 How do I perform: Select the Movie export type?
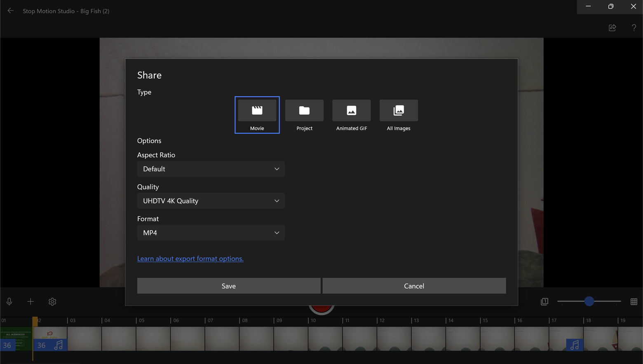coord(257,115)
